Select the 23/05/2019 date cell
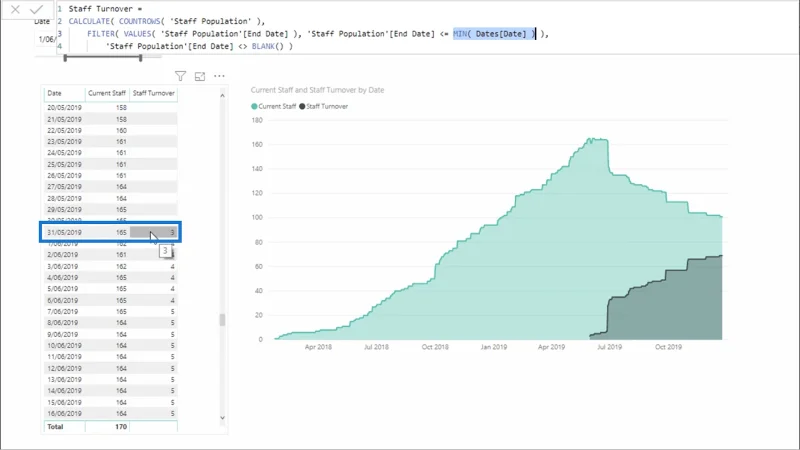The width and height of the screenshot is (800, 450). 64,142
